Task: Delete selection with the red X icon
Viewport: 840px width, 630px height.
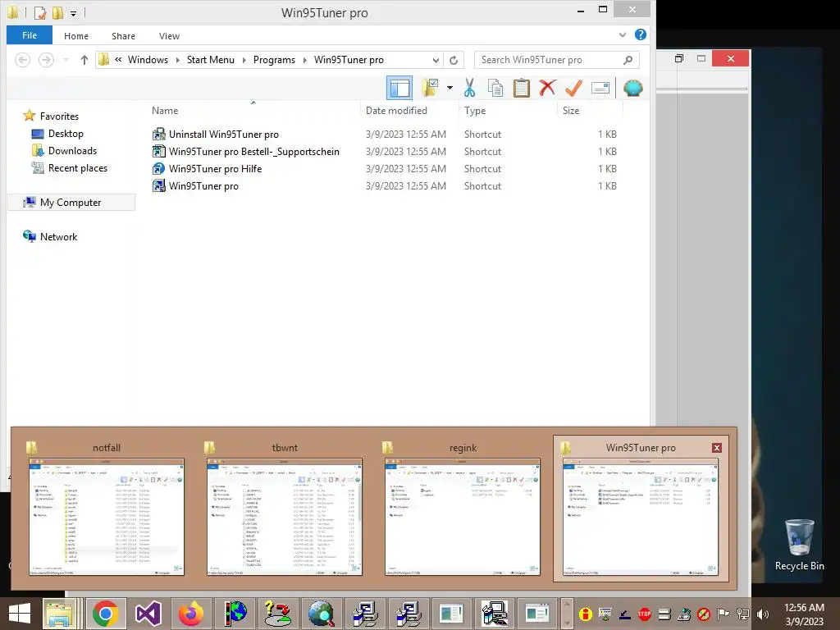Action: 547,88
